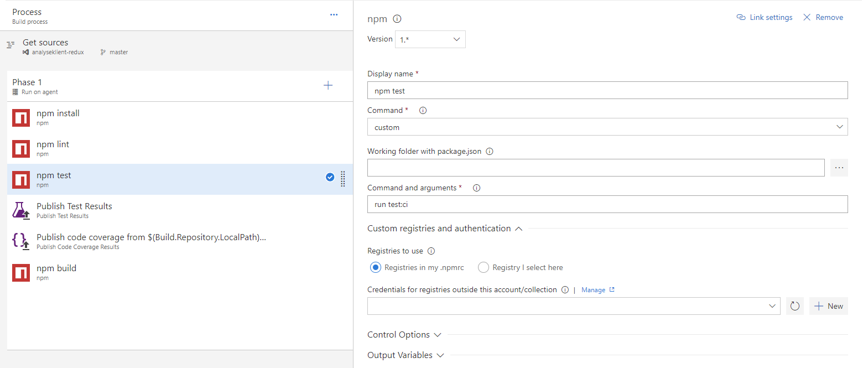Screen dimensions: 868x368
Task: Expand Control Options section
Action: [404, 335]
